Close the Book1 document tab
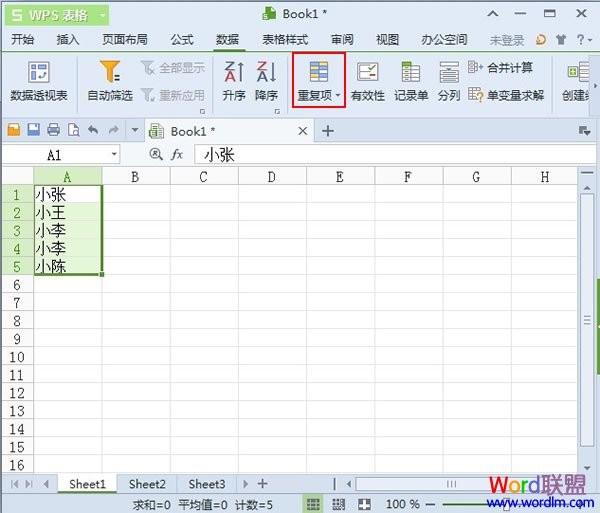Viewport: 600px width, 513px height. tap(303, 131)
